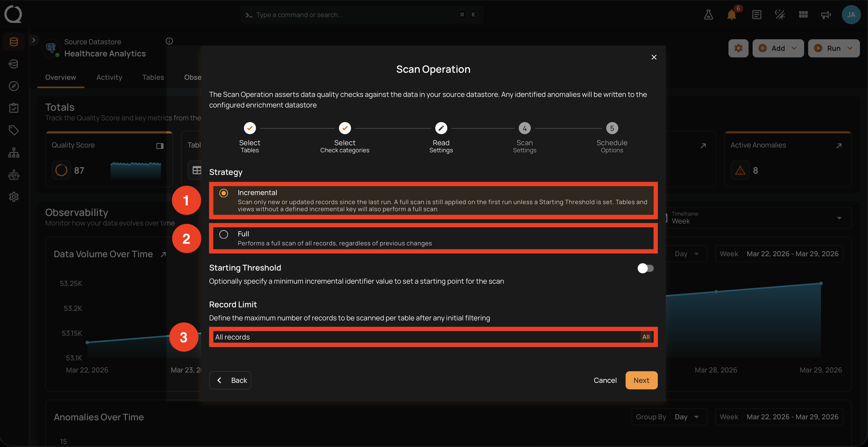Switch to the Overview tab

pyautogui.click(x=61, y=77)
